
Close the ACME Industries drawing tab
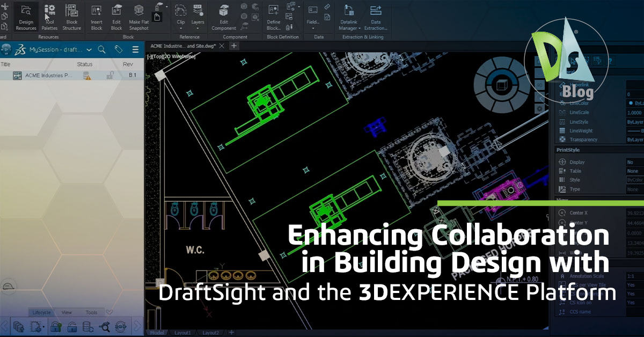click(x=223, y=46)
